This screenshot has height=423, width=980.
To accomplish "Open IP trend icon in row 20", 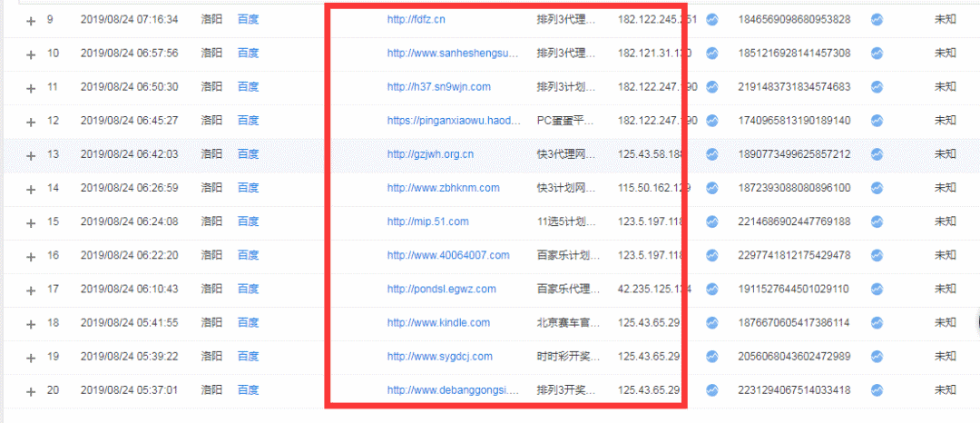I will [x=712, y=390].
